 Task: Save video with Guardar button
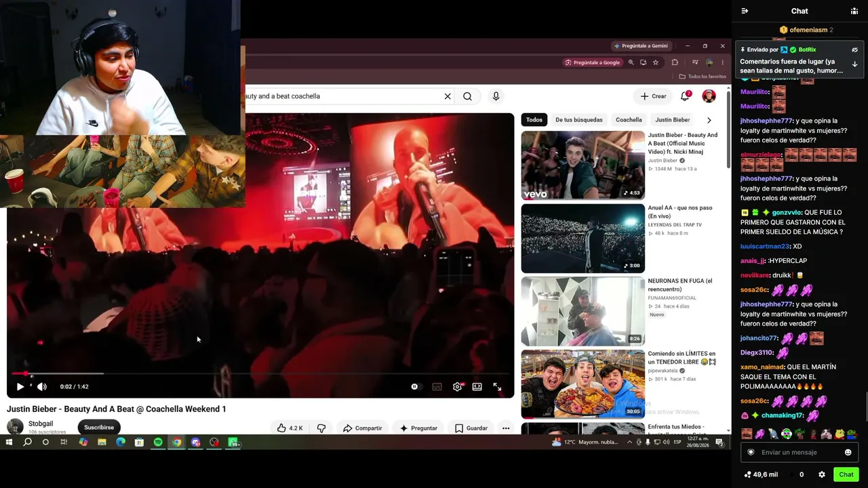click(471, 428)
